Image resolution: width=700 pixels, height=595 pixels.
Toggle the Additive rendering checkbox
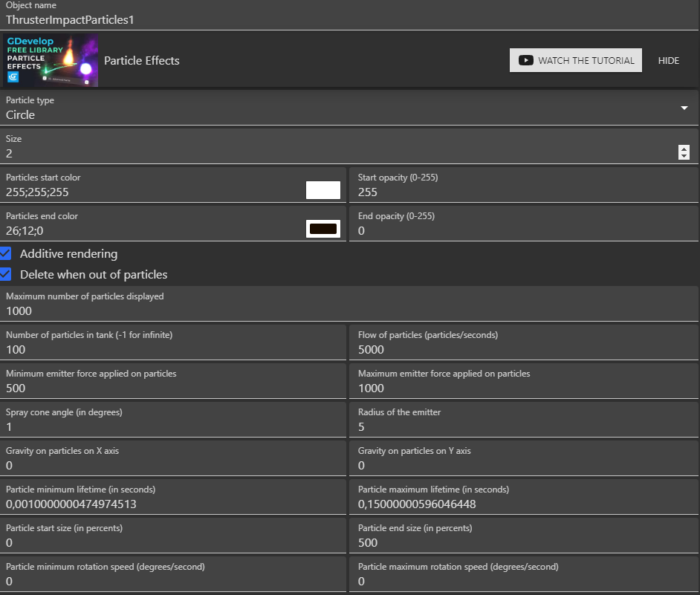(x=7, y=253)
